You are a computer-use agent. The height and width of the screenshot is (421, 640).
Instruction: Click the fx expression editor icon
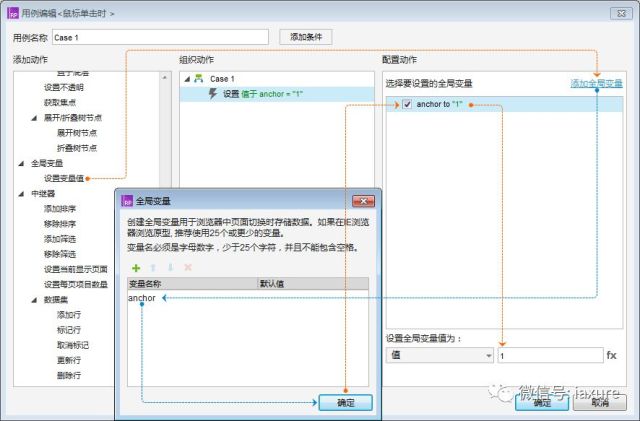(611, 355)
